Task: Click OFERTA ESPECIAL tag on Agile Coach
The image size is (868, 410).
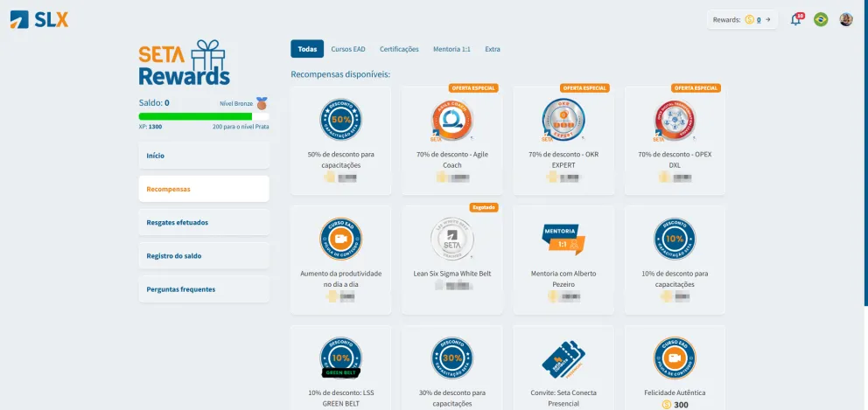Action: click(473, 88)
